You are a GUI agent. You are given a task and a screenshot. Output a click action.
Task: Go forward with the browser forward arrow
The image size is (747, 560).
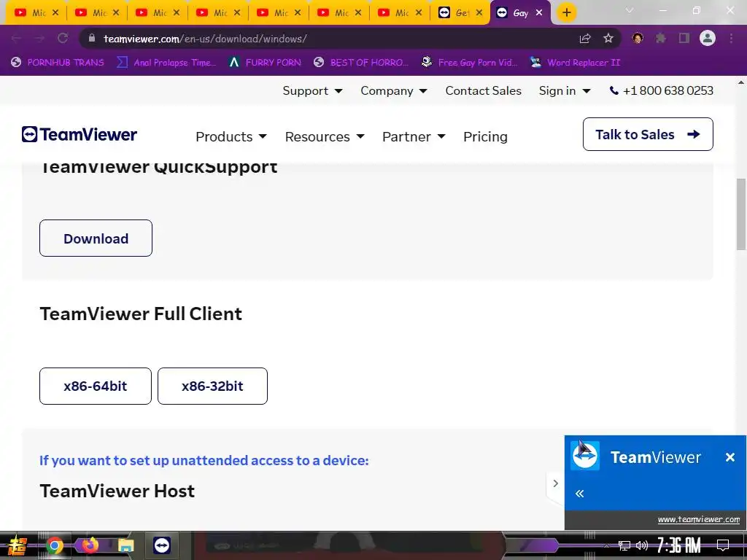39,38
